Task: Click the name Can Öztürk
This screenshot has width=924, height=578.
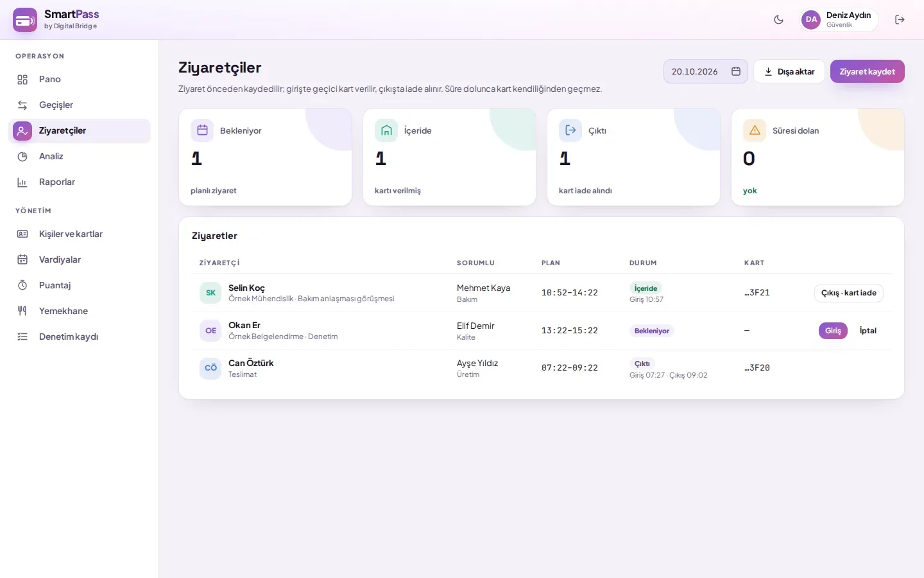Action: tap(251, 363)
